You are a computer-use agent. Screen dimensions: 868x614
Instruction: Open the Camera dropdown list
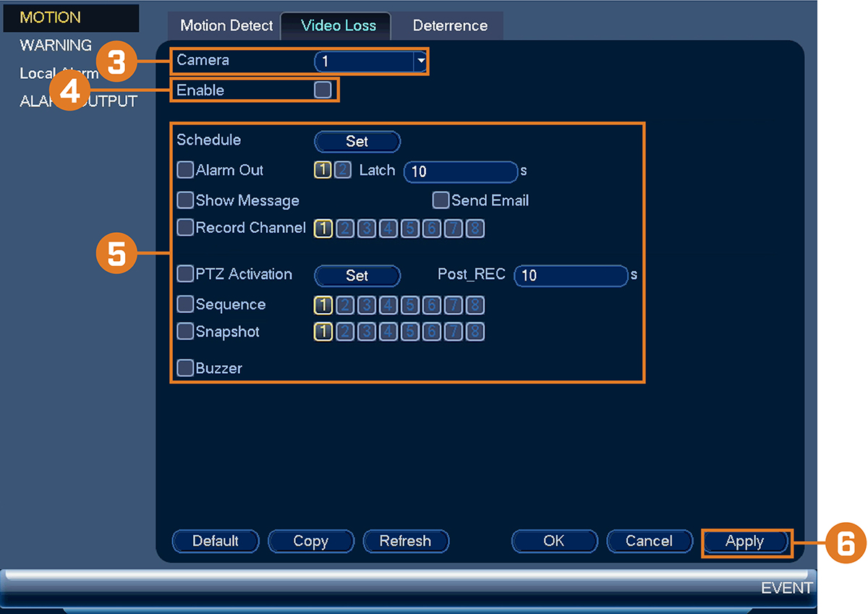click(x=371, y=61)
